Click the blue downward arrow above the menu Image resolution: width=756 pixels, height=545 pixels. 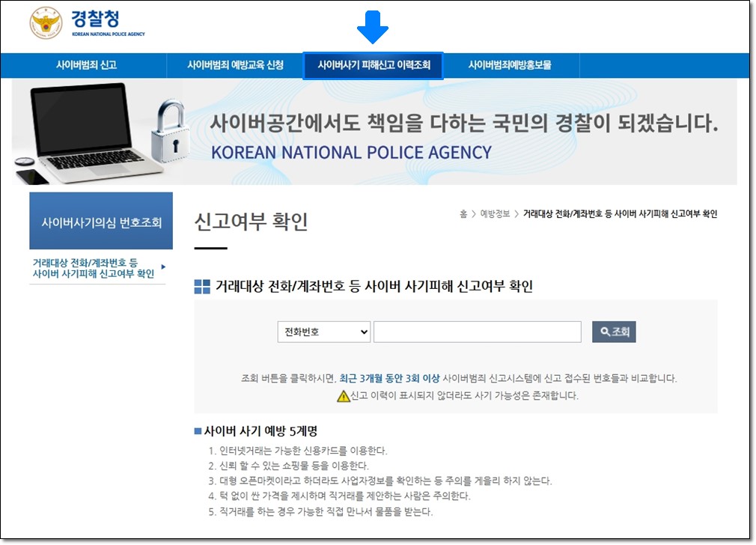373,28
